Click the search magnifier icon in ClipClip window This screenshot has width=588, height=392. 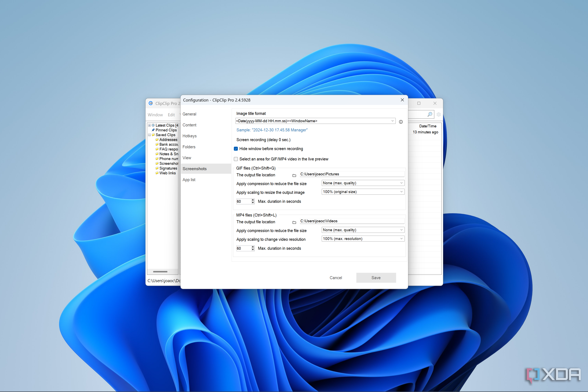point(430,115)
